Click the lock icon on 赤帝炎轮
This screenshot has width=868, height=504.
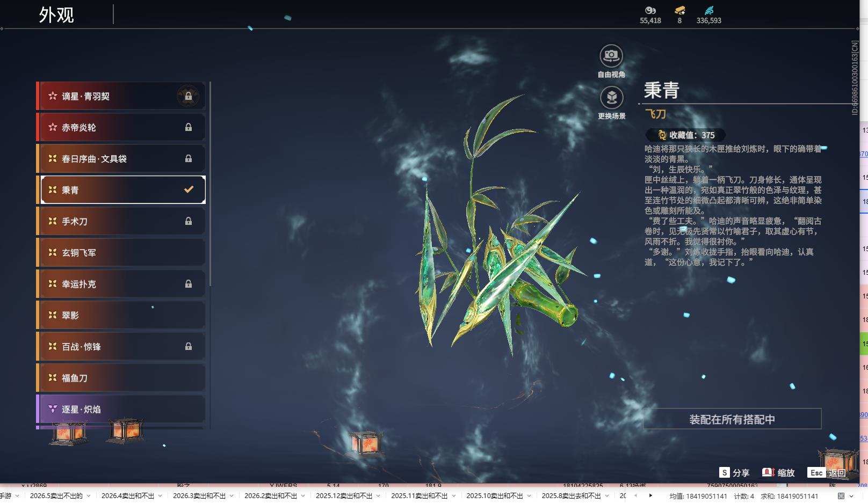tap(189, 127)
